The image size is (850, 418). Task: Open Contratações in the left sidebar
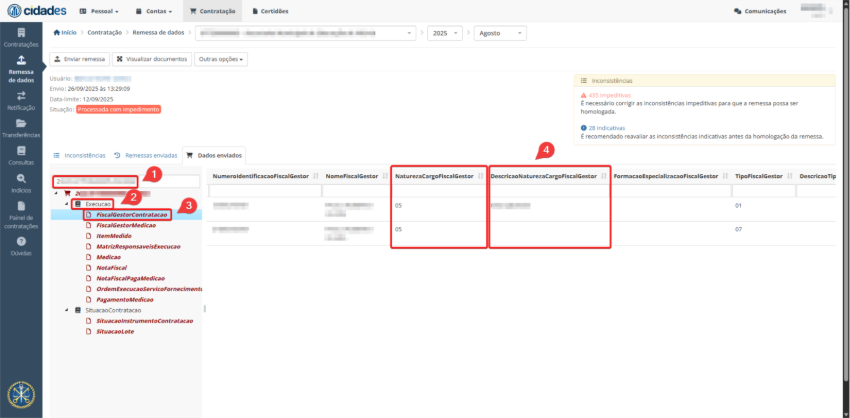[x=20, y=38]
